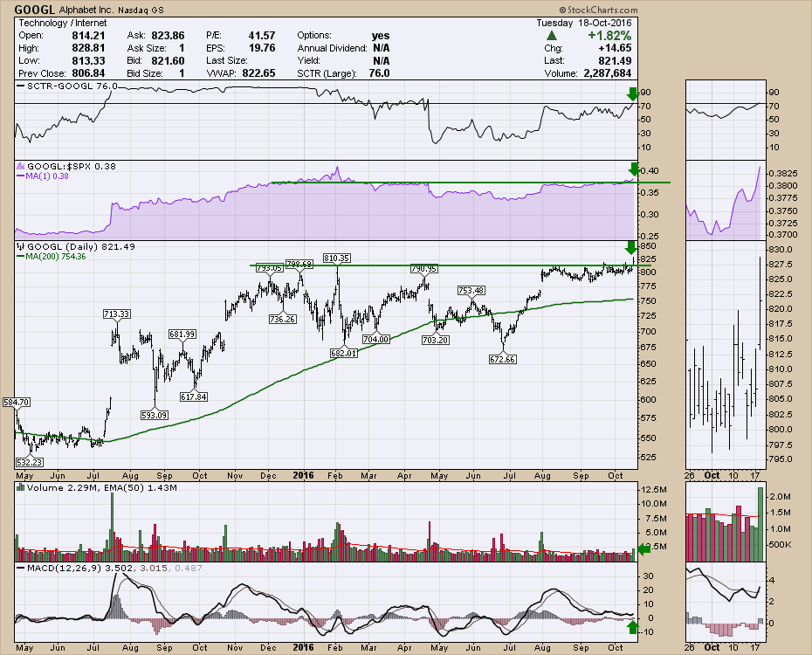The image size is (812, 655).
Task: Click the +1.82% percent change value
Action: pos(609,36)
